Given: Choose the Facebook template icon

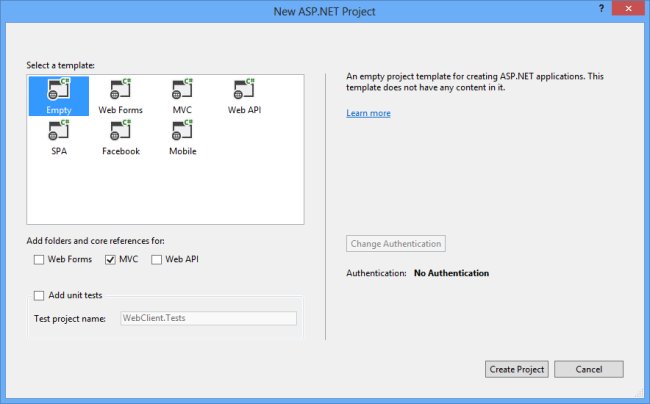Looking at the screenshot, I should pos(121,137).
